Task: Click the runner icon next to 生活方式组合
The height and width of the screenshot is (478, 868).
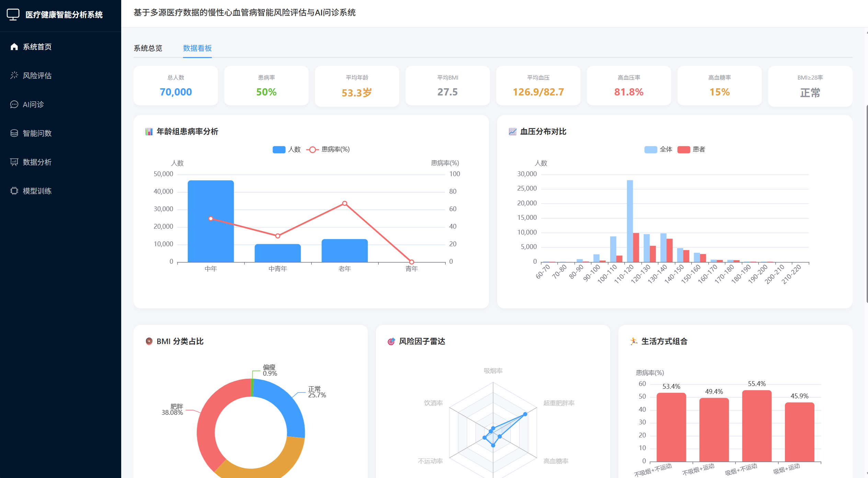Action: (633, 341)
